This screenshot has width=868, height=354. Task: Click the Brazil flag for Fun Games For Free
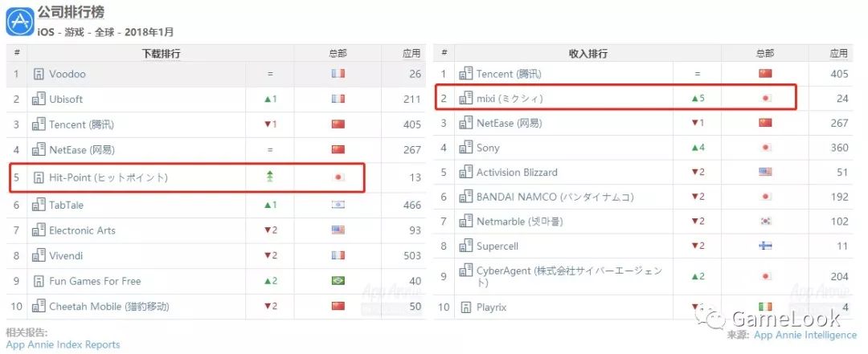338,281
